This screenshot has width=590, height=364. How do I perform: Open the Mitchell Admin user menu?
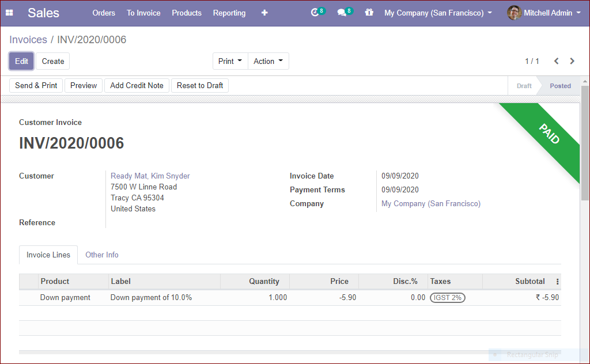544,13
